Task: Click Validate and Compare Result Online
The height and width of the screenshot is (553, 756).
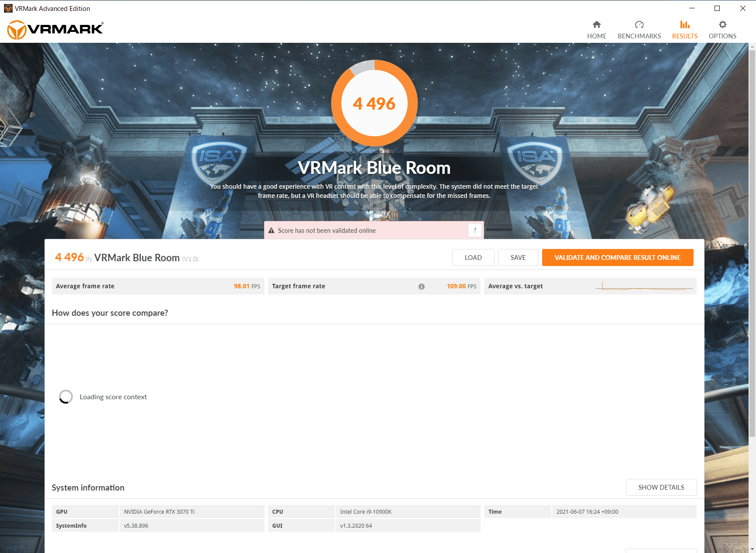Action: 618,258
